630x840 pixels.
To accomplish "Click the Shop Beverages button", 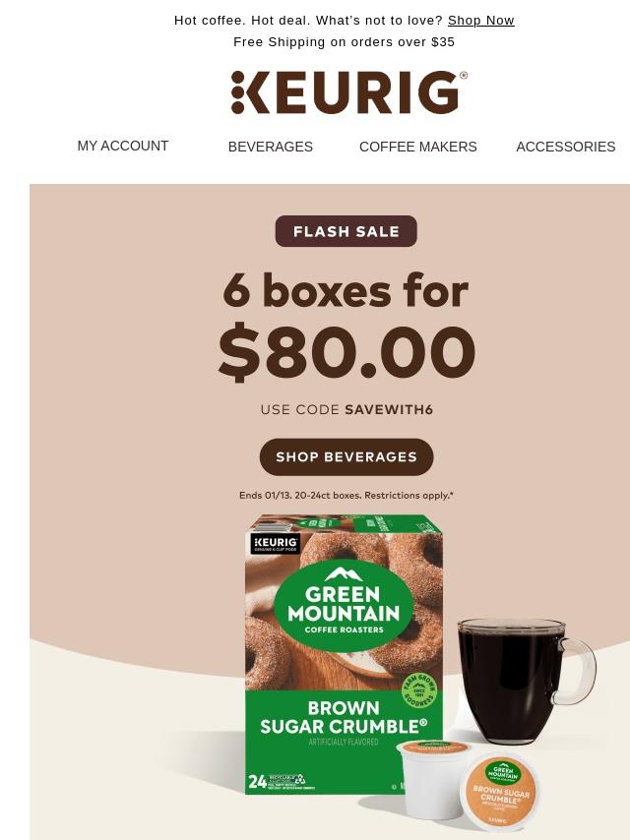I will 346,457.
